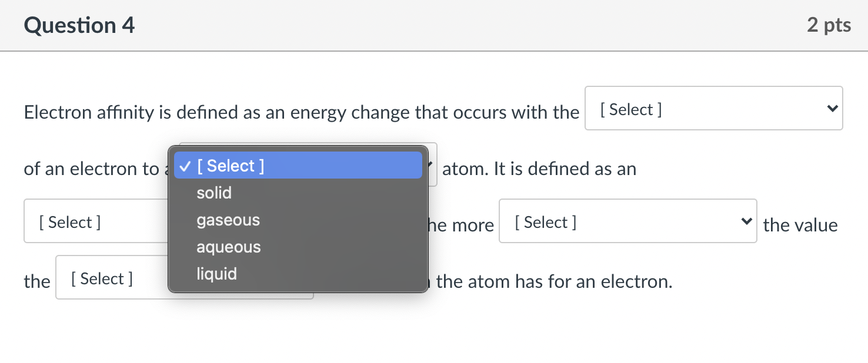Click the chevron on the "the more" dropdown
The width and height of the screenshot is (868, 363).
coord(746,221)
